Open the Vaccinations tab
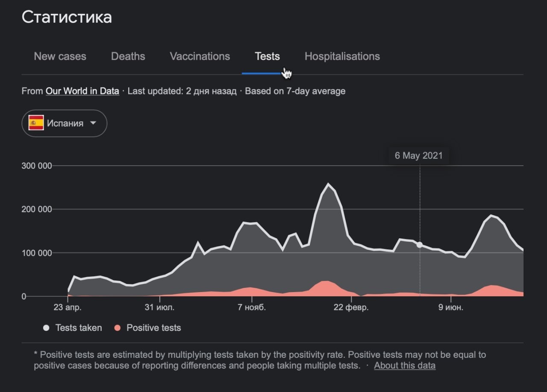Screen dimensions: 547x392 (x=200, y=56)
